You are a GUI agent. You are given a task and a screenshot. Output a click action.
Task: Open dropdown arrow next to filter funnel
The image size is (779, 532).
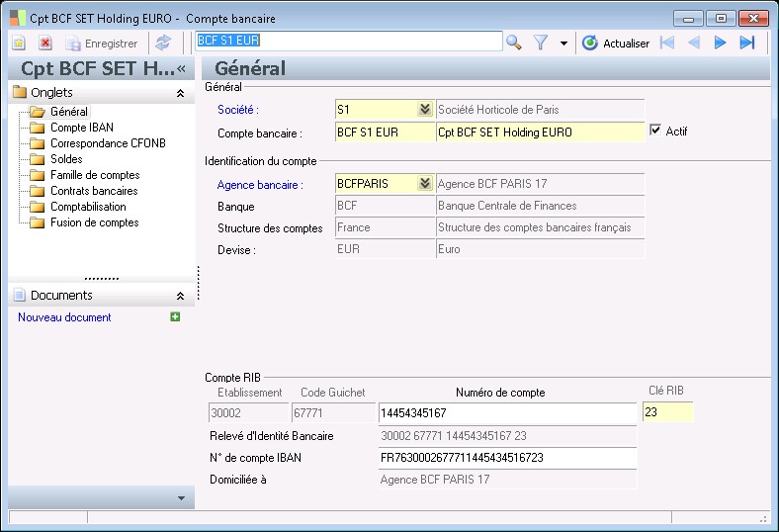563,44
